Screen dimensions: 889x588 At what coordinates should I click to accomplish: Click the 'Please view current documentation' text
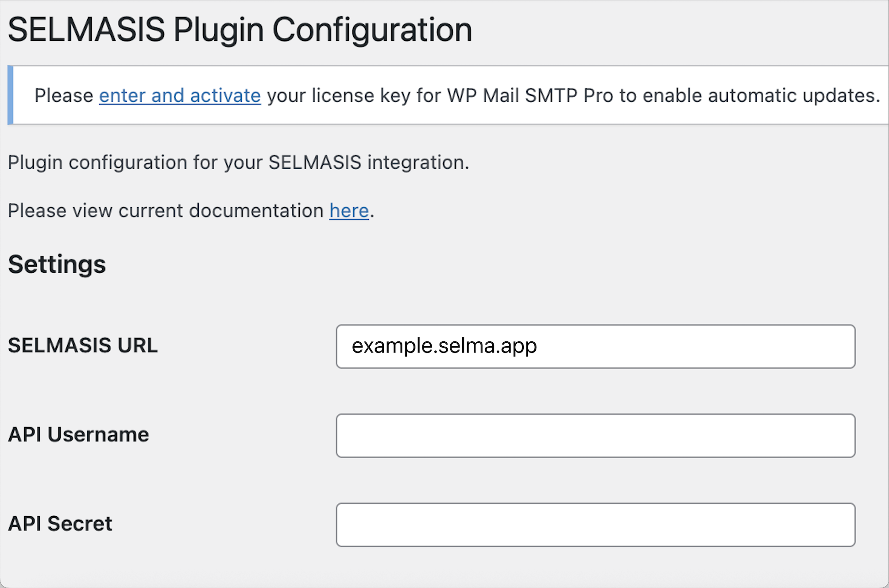click(166, 211)
